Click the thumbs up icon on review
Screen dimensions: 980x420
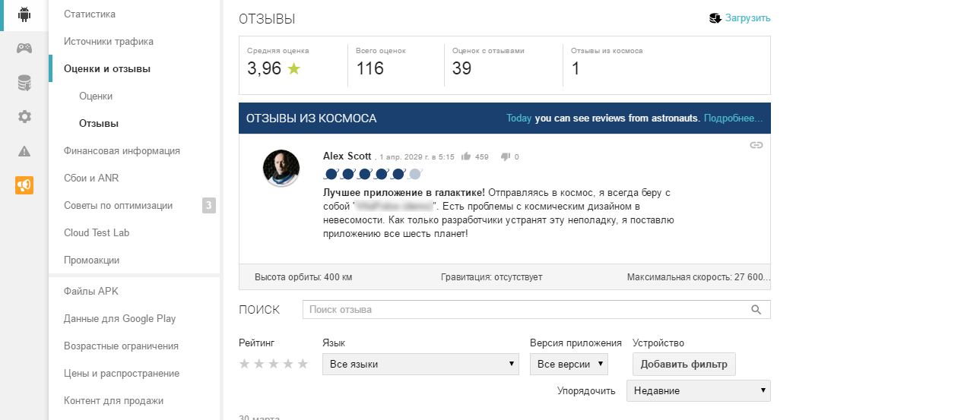tap(465, 157)
